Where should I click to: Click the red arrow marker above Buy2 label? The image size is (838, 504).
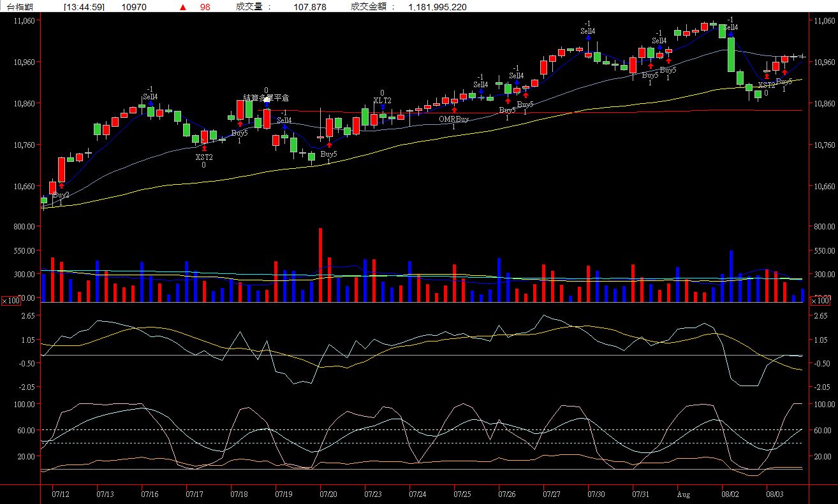[x=62, y=186]
